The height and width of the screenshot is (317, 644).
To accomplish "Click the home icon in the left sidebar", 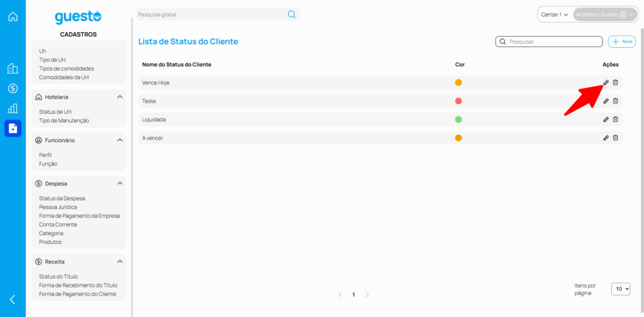I will (13, 16).
